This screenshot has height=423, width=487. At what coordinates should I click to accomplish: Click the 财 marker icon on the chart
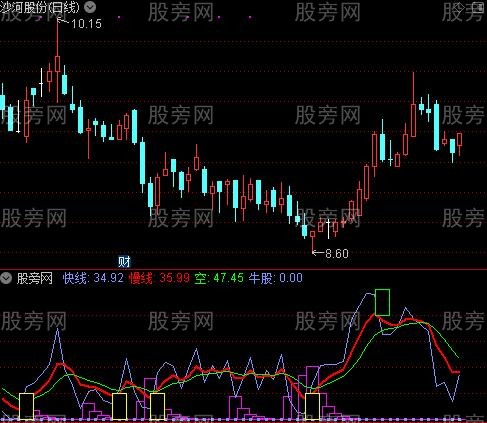(124, 262)
